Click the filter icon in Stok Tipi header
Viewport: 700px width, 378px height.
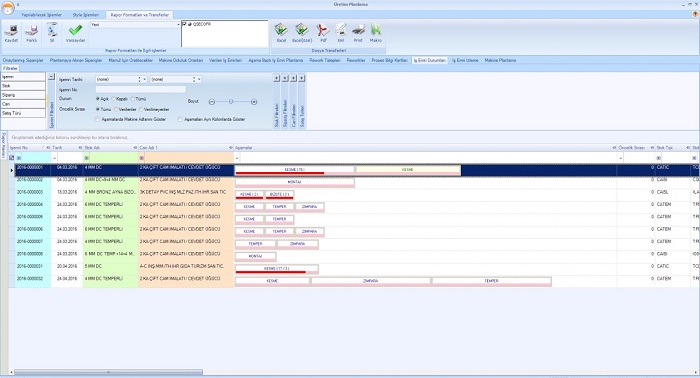(x=688, y=148)
